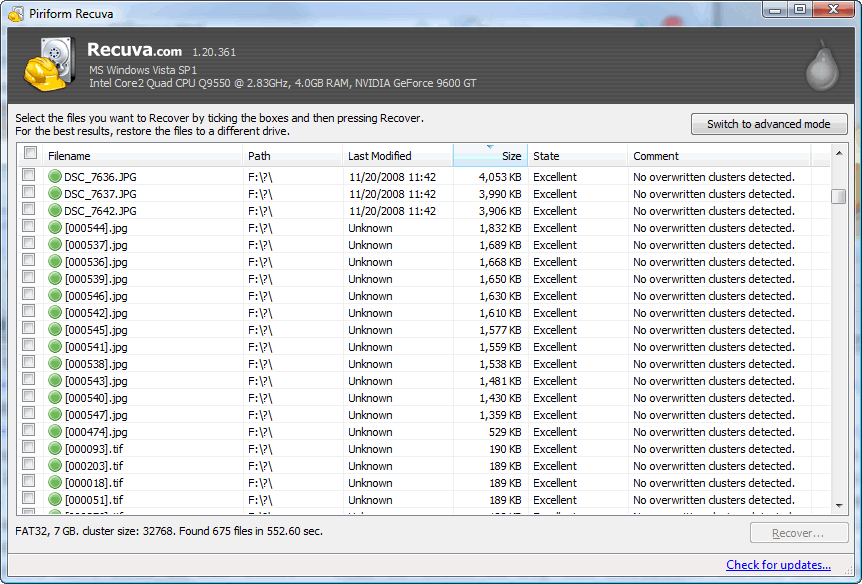Click green status icon for [000544].jpg

click(x=54, y=228)
